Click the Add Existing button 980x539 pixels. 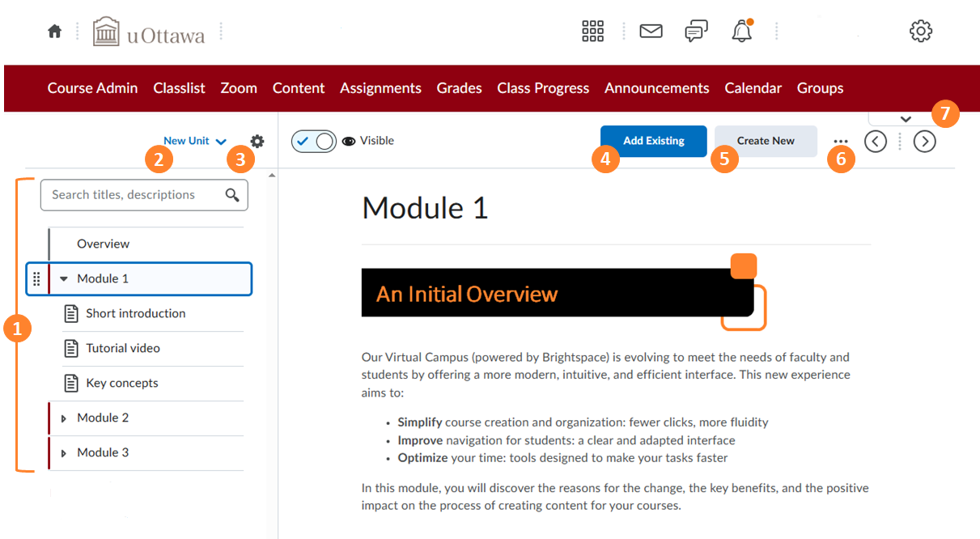(653, 141)
